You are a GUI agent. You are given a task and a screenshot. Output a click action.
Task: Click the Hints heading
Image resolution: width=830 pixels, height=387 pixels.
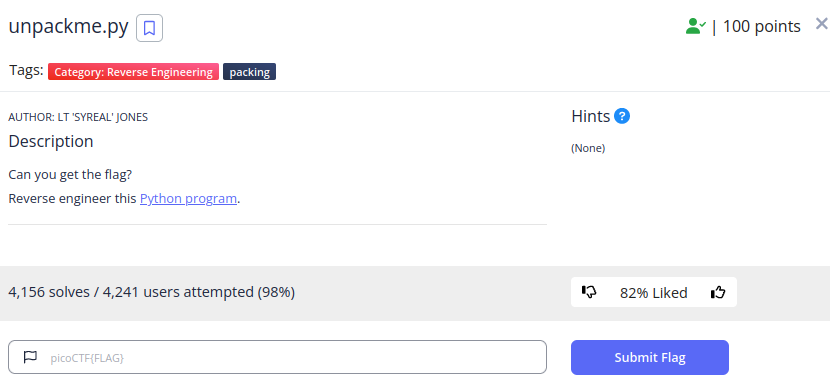(591, 116)
